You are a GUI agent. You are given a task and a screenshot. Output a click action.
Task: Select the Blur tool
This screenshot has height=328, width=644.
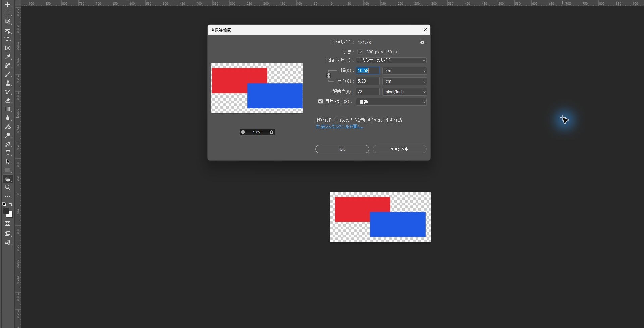[x=8, y=118]
